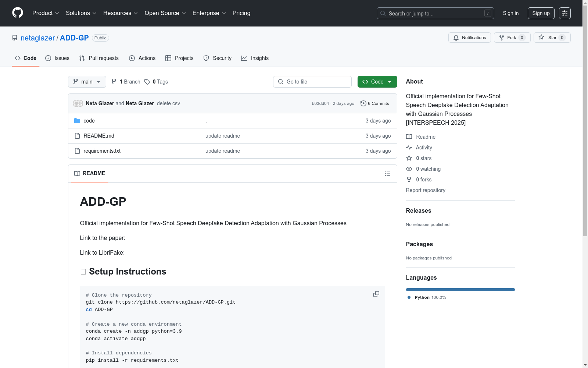Click the Notifications bell button
The image size is (588, 368).
(x=469, y=38)
